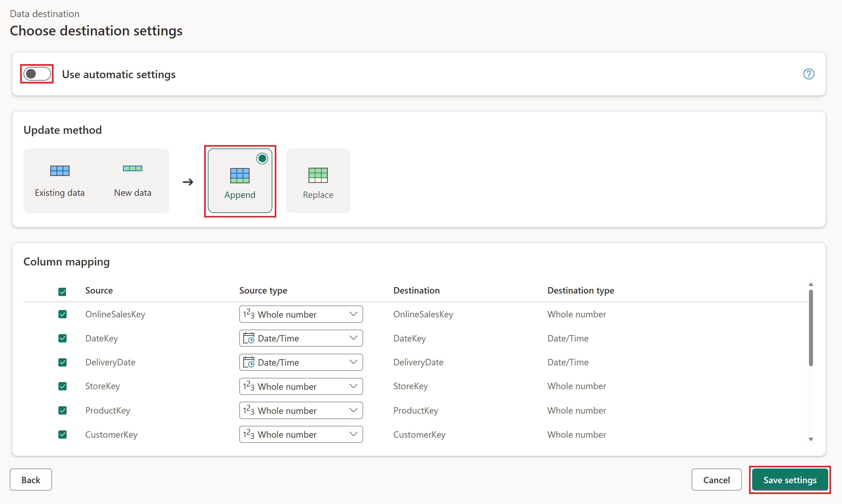Click the New data table icon
Viewport: 842px width, 504px height.
coord(132,168)
